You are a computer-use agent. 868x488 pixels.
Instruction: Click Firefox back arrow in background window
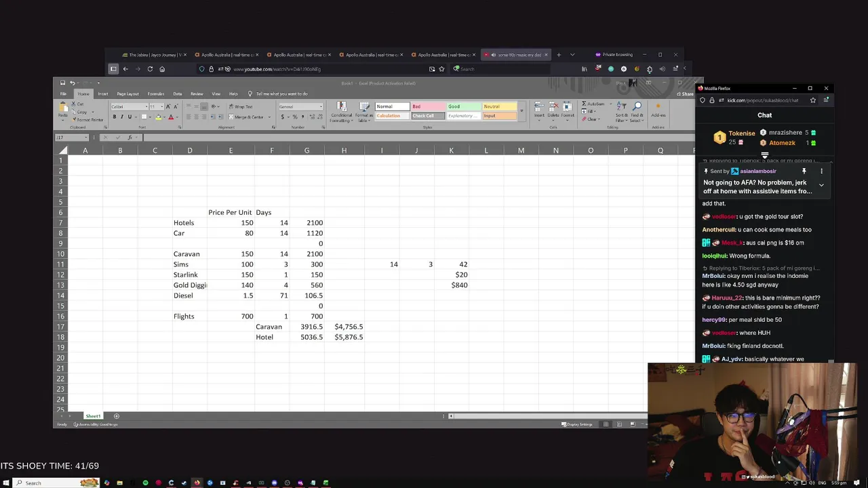pos(125,68)
